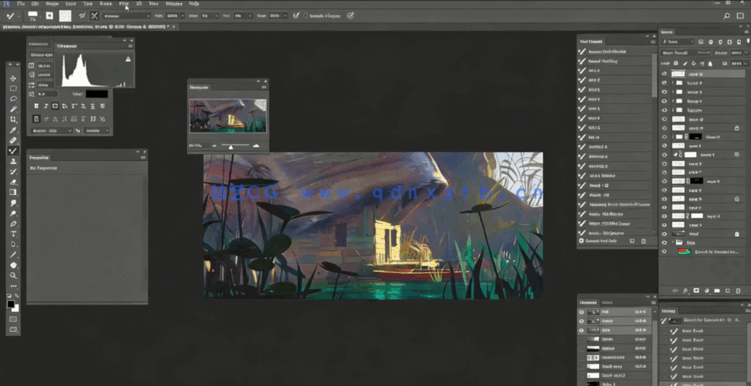Viewport: 751px width, 386px height.
Task: Select the Horizontal Type tool
Action: tap(13, 234)
